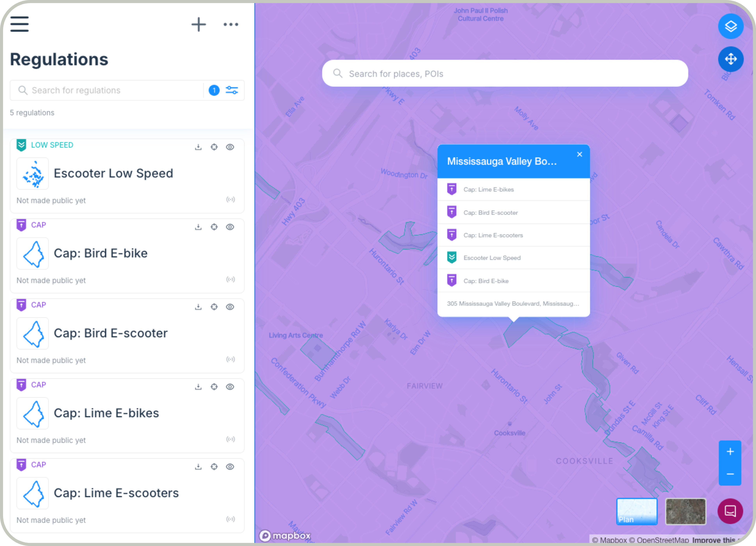
Task: Open the regulations filter settings
Action: [232, 90]
